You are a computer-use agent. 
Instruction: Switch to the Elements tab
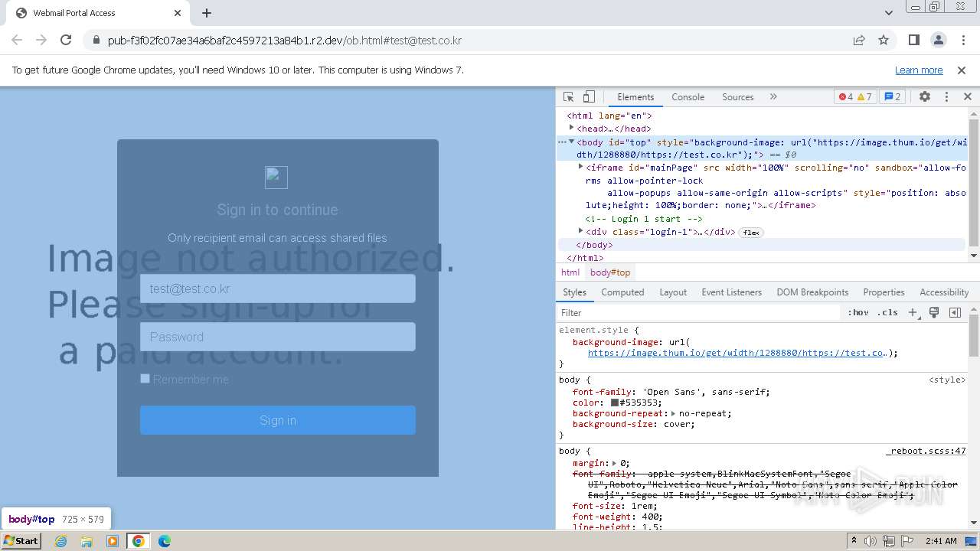click(635, 97)
